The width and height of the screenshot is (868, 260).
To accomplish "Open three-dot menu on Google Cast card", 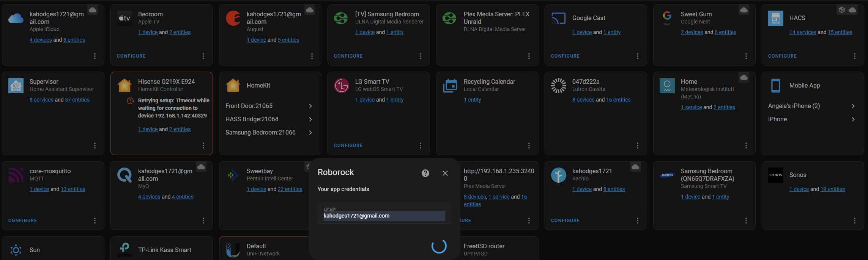I will pos(638,56).
